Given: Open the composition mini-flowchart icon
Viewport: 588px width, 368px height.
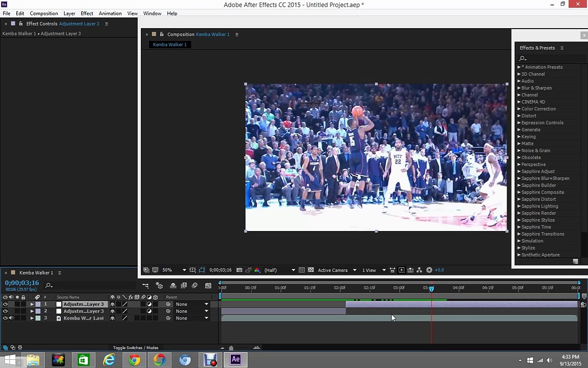Looking at the screenshot, I should [x=145, y=285].
